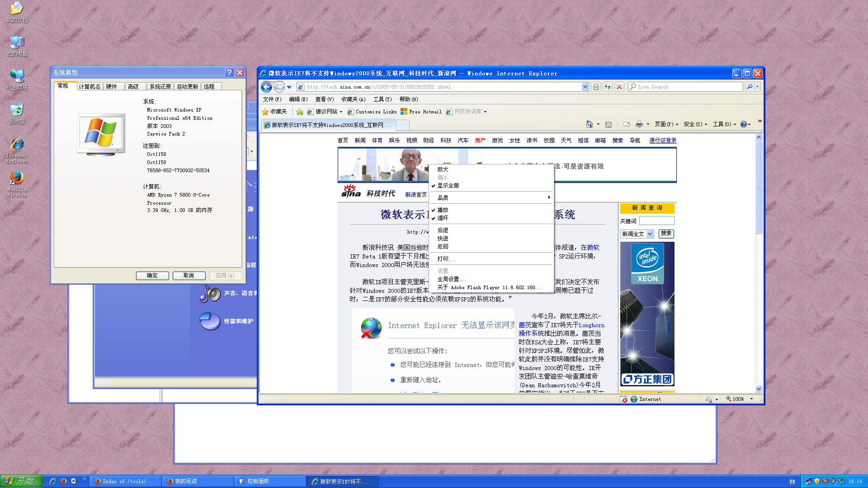Go back with the IE Back arrow
The width and height of the screenshot is (868, 488).
[x=267, y=87]
